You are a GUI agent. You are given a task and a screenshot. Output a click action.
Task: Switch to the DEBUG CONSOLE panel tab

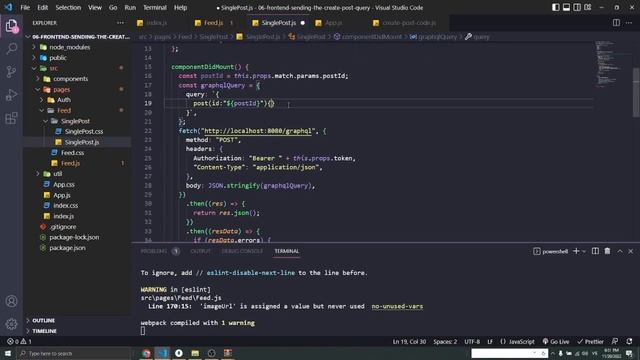point(242,251)
